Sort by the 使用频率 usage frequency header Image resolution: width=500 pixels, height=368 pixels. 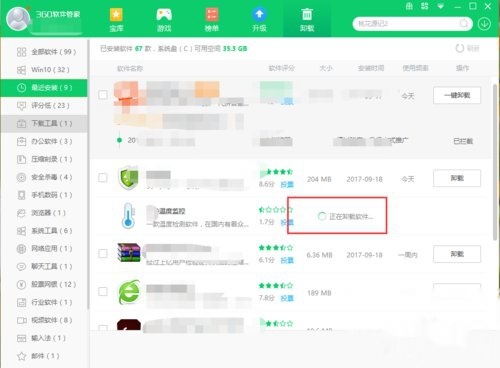coord(415,68)
